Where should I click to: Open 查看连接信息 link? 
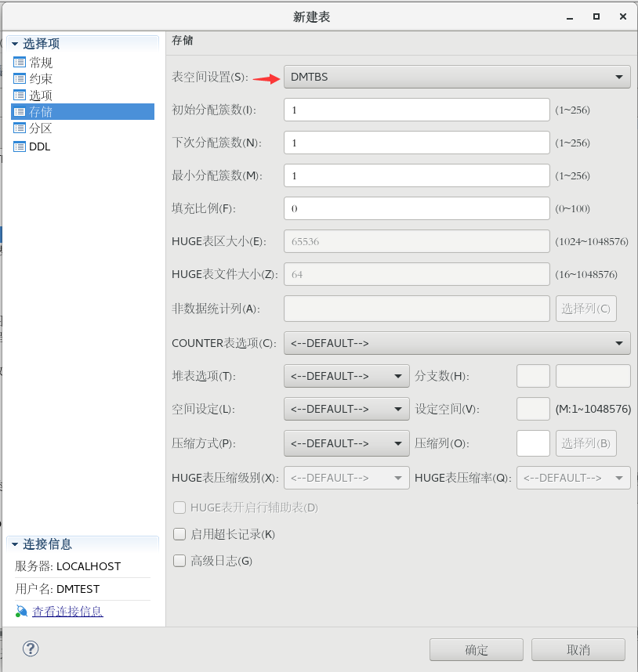coord(67,612)
